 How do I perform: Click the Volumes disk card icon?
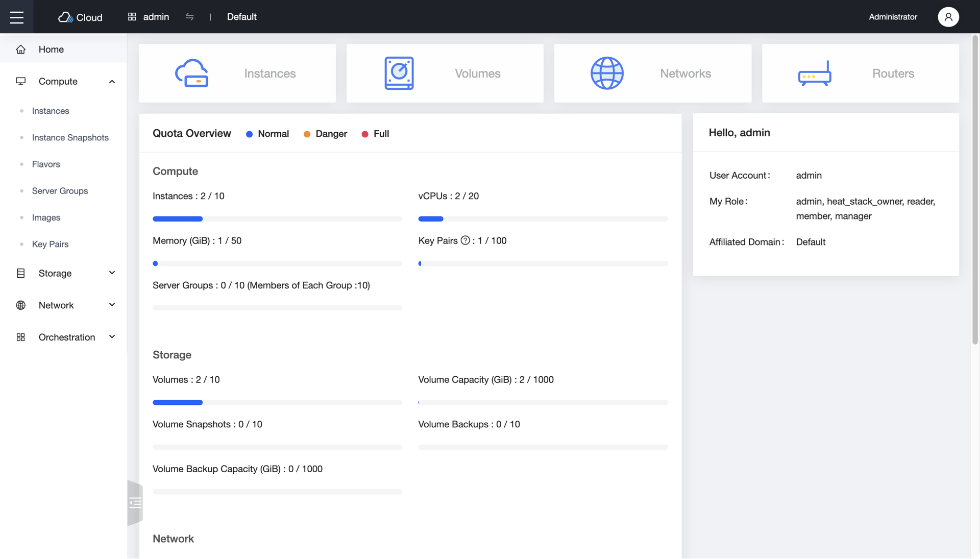click(x=399, y=73)
